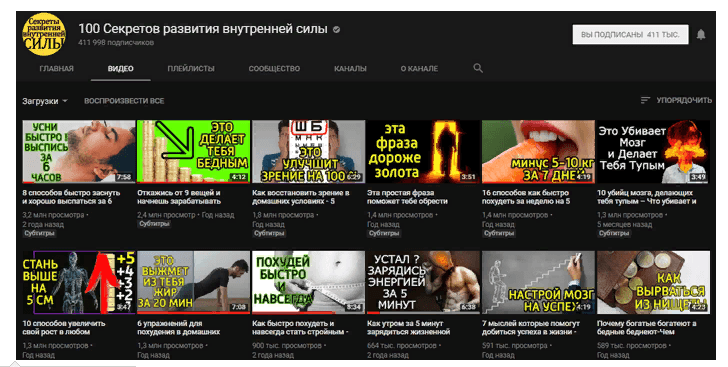Click '664 тыс. просмотров' view count
The width and height of the screenshot is (728, 367).
(x=402, y=346)
